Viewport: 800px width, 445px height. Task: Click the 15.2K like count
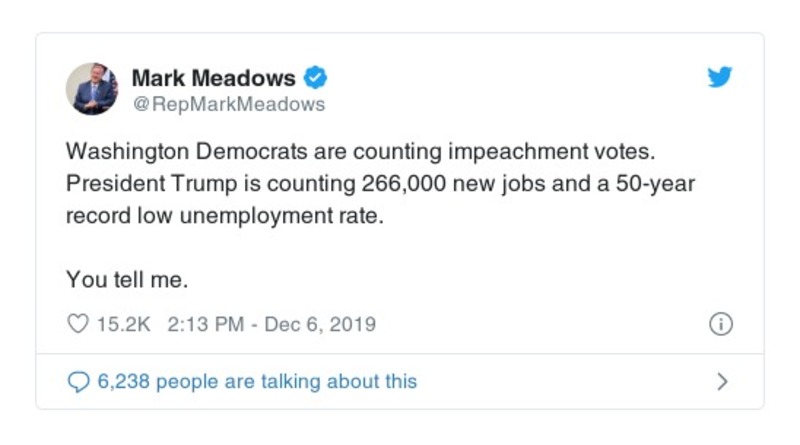click(x=121, y=324)
